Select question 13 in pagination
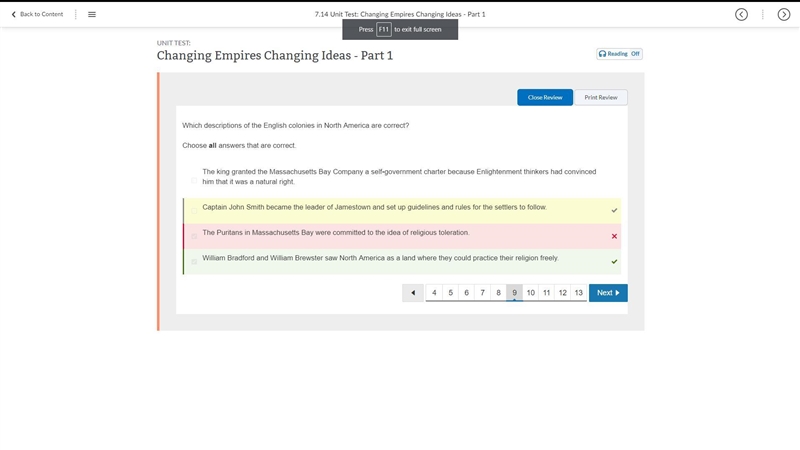The height and width of the screenshot is (450, 800). [579, 293]
